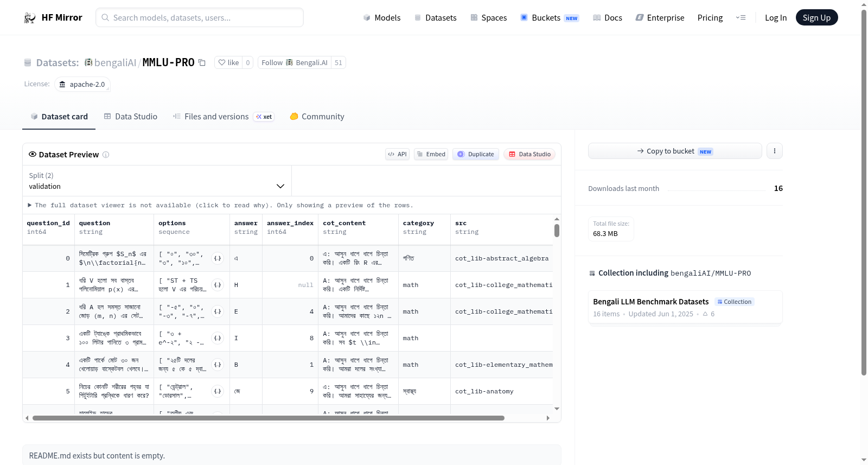Click the bengaliAI avatar before the dataset name
This screenshot has width=868, height=465.
88,63
